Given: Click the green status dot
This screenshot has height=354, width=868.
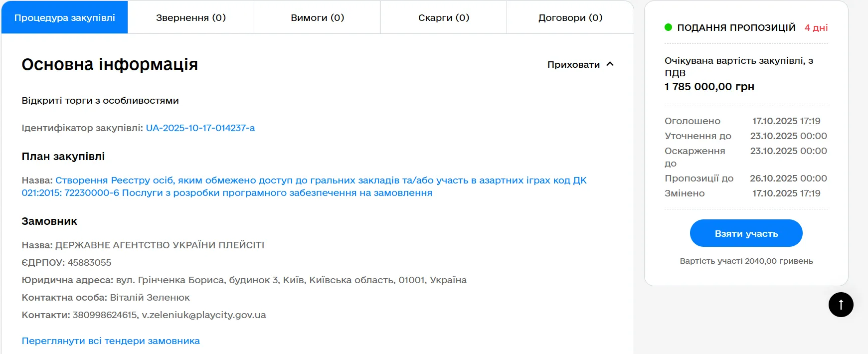Looking at the screenshot, I should [668, 27].
